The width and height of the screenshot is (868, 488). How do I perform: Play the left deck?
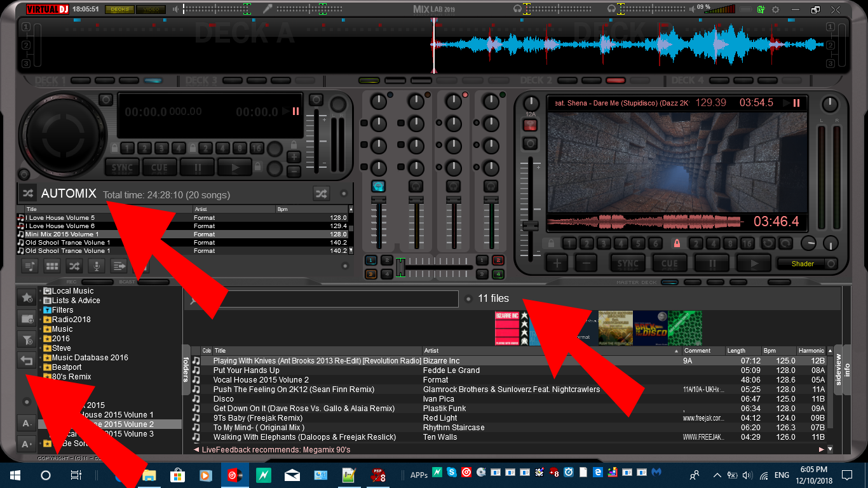point(234,168)
